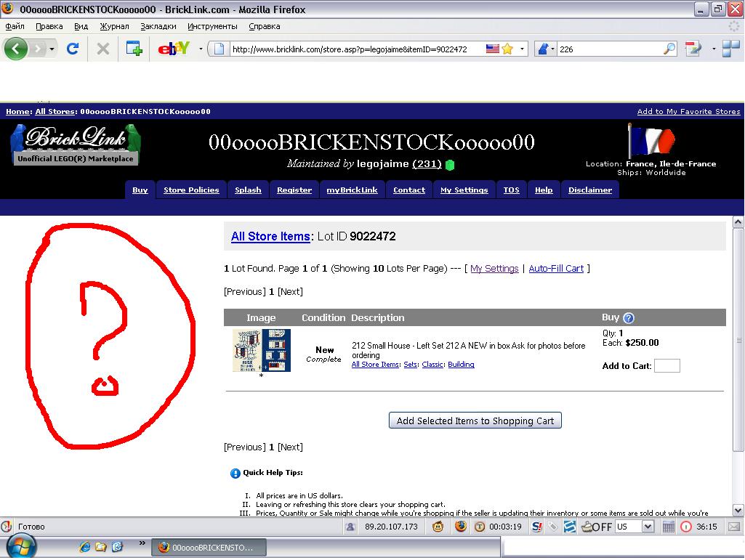Reload the page with the refresh icon
The image size is (745, 560).
pos(72,49)
